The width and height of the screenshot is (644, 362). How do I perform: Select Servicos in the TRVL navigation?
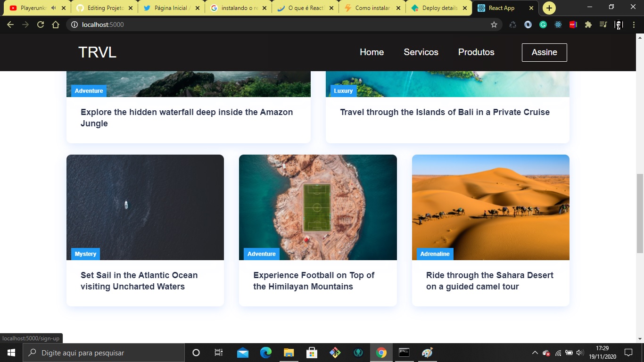coord(421,52)
